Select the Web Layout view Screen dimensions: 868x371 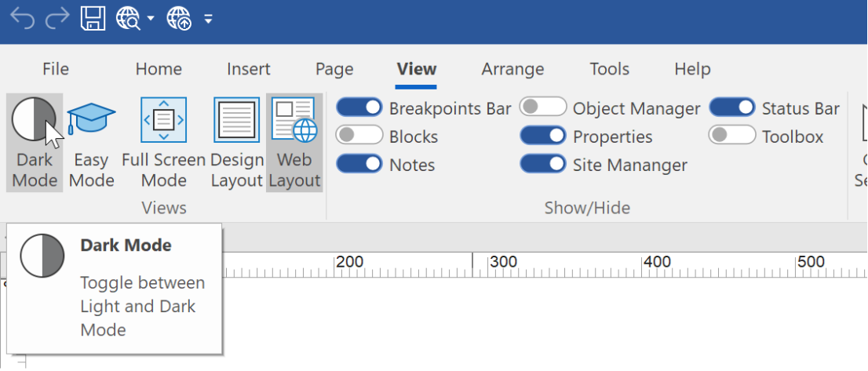pos(294,142)
